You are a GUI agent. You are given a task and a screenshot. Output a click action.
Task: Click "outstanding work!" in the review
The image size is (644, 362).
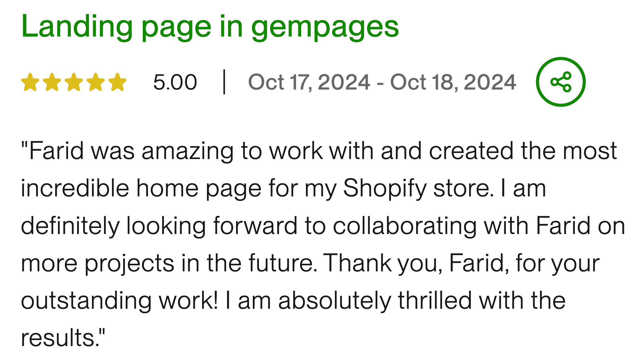pos(119,301)
